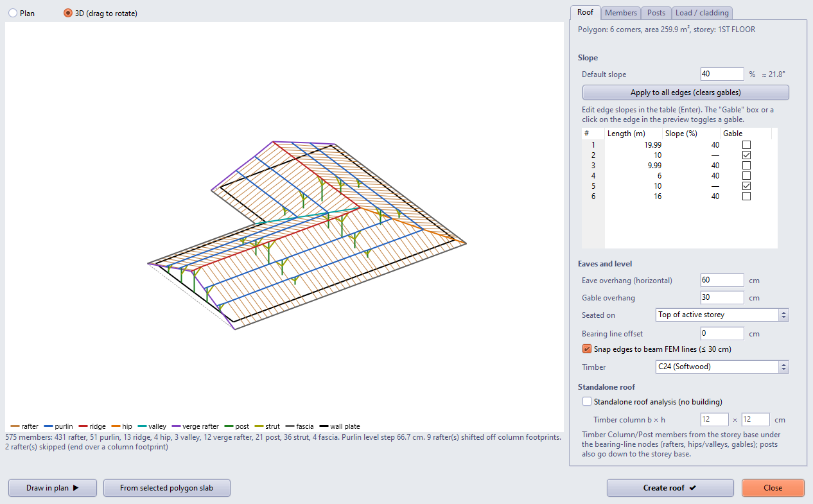Image resolution: width=813 pixels, height=504 pixels.
Task: Click the Gable column header
Action: click(746, 134)
